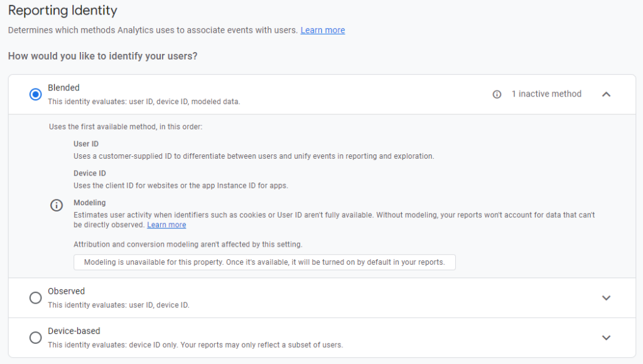643x364 pixels.
Task: Click the 'Device-based' option title
Action: coord(74,331)
